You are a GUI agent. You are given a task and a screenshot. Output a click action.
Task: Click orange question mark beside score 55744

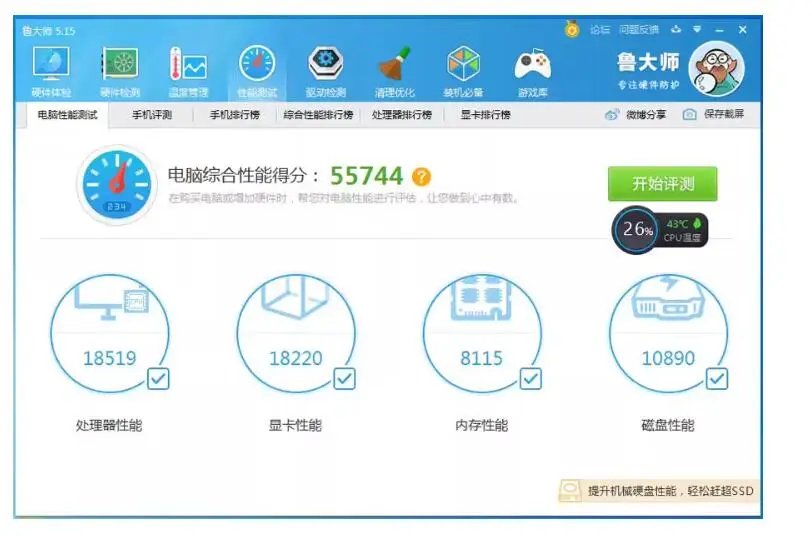[x=422, y=177]
